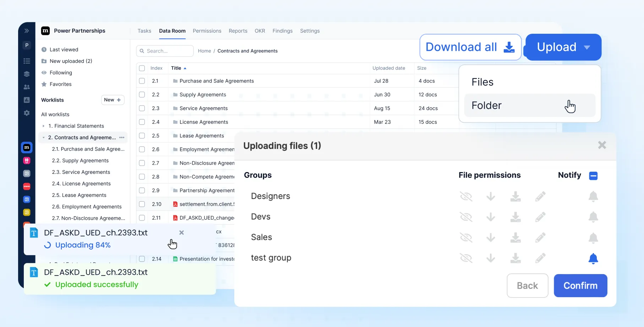Viewport: 644px width, 327px height.
Task: Click the edit pencil permission for Designers
Action: 540,196
